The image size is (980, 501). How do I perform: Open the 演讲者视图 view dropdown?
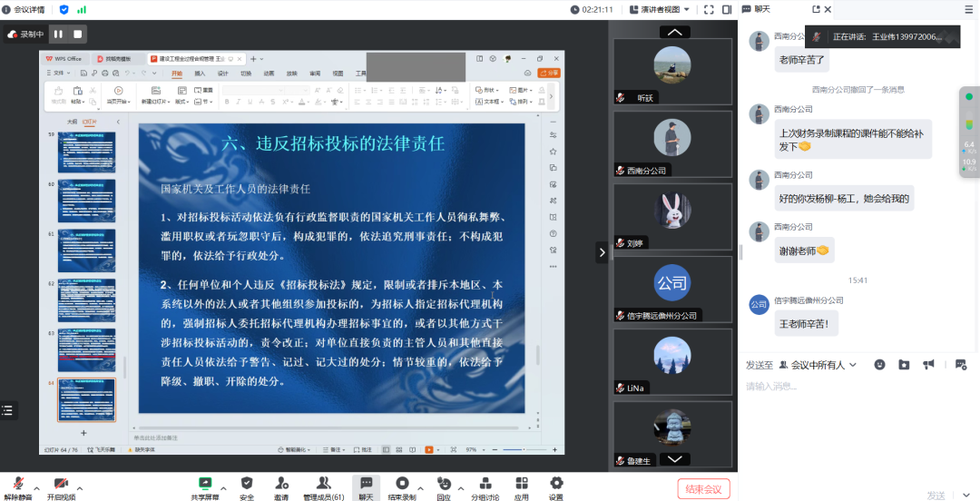[x=660, y=9]
